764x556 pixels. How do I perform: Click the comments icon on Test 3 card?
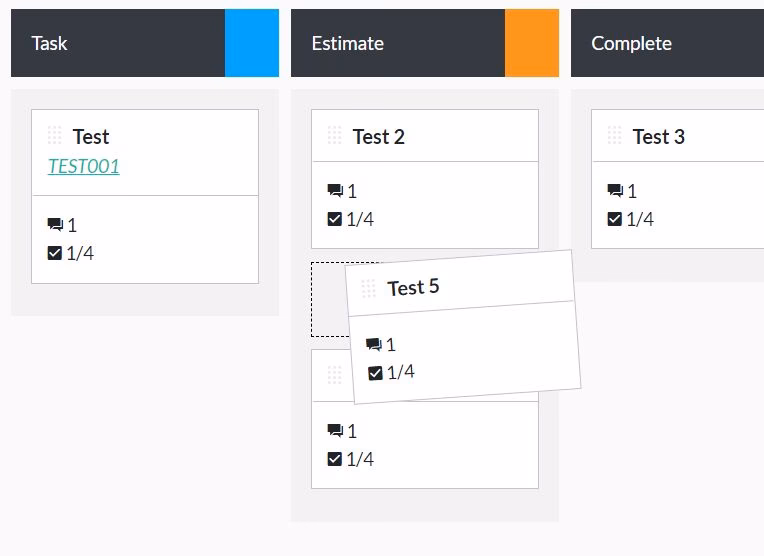pyautogui.click(x=615, y=191)
